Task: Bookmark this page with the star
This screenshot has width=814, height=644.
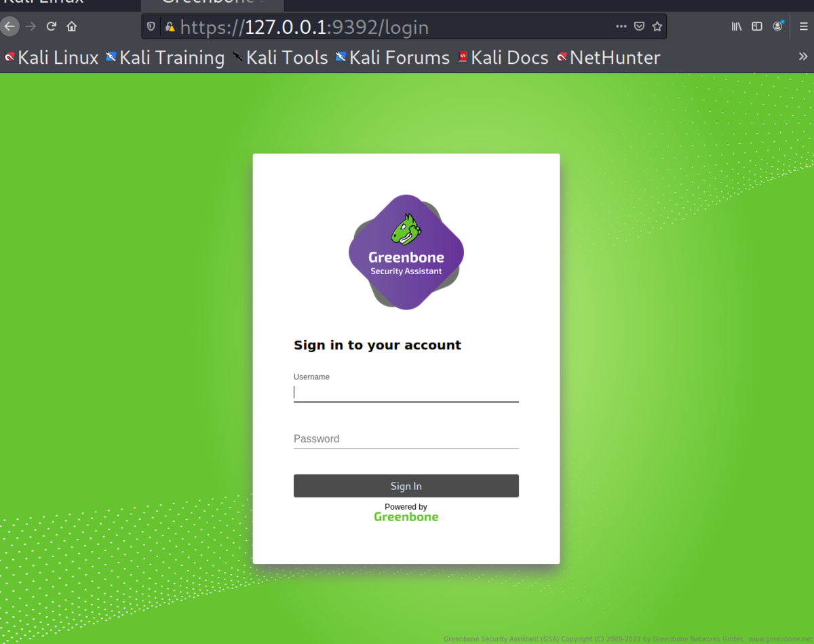Action: click(657, 26)
